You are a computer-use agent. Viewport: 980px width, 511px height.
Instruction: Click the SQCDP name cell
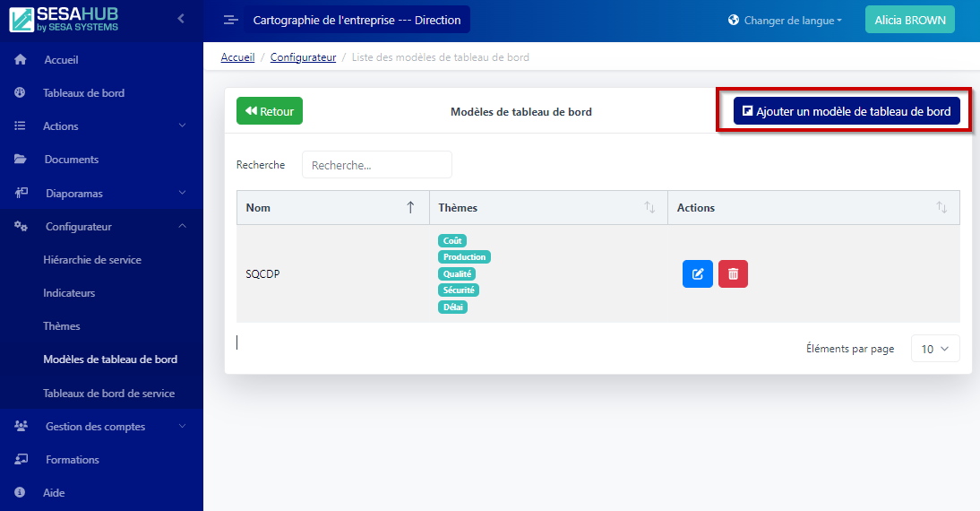tap(332, 274)
